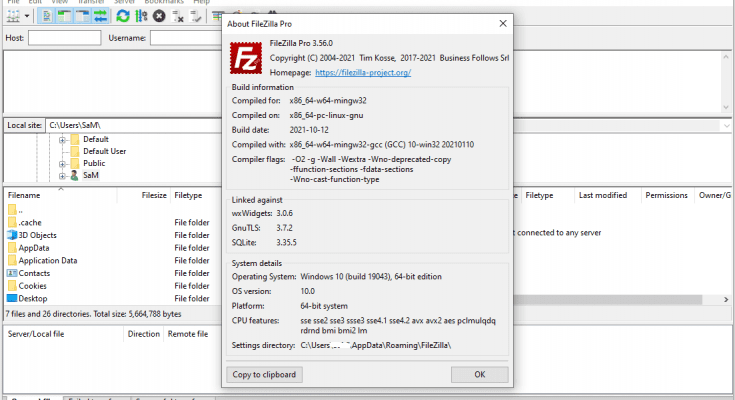Viewport: 735px width, 400px height.
Task: Click the Server/Local file queue column
Action: point(36,334)
